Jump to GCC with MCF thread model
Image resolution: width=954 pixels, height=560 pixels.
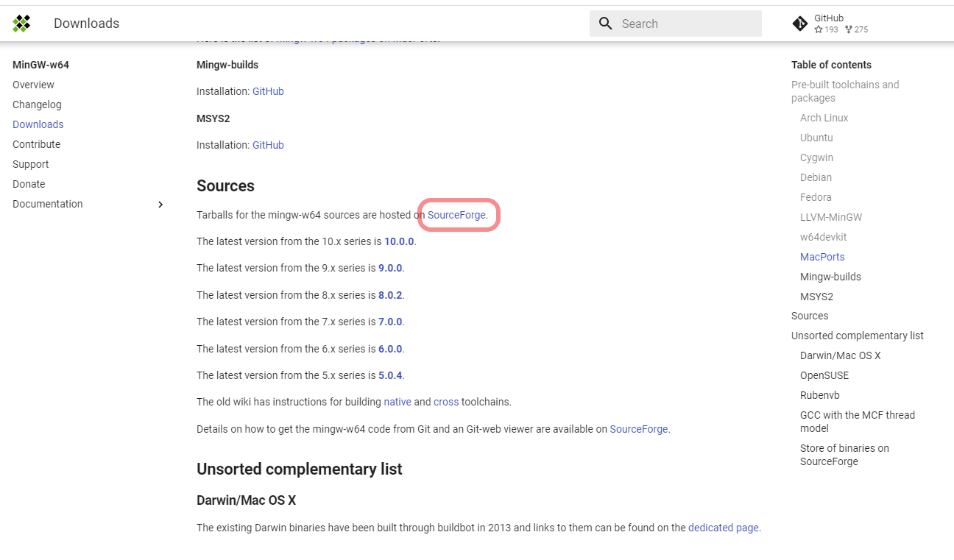[858, 422]
